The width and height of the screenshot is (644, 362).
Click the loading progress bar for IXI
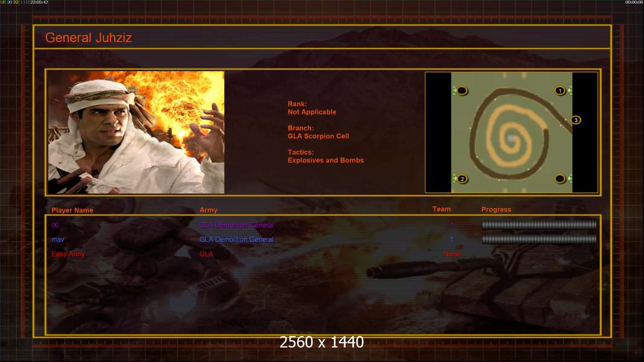pos(539,224)
